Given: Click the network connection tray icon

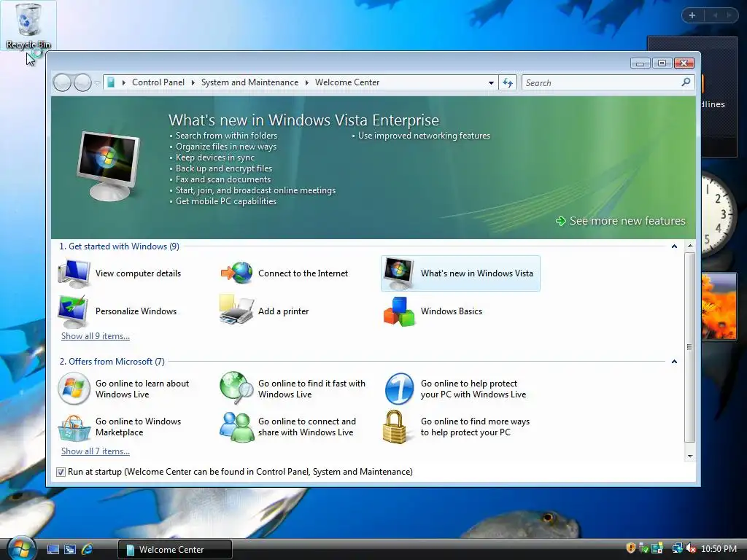Looking at the screenshot, I should click(x=677, y=548).
